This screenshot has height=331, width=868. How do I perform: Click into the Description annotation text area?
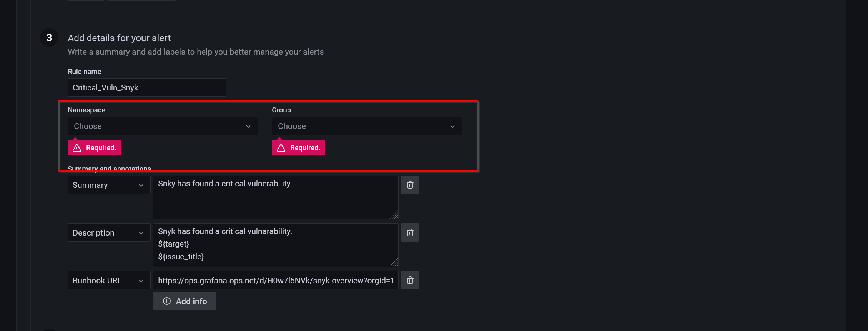[x=275, y=245]
